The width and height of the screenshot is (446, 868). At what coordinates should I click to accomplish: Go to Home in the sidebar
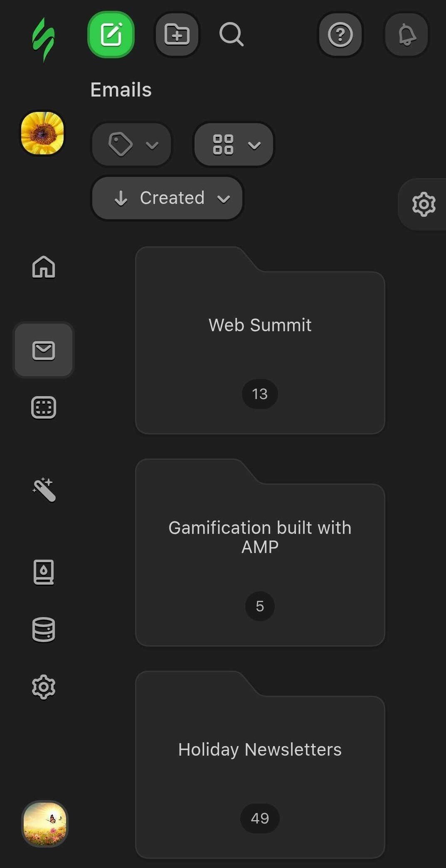(x=44, y=267)
